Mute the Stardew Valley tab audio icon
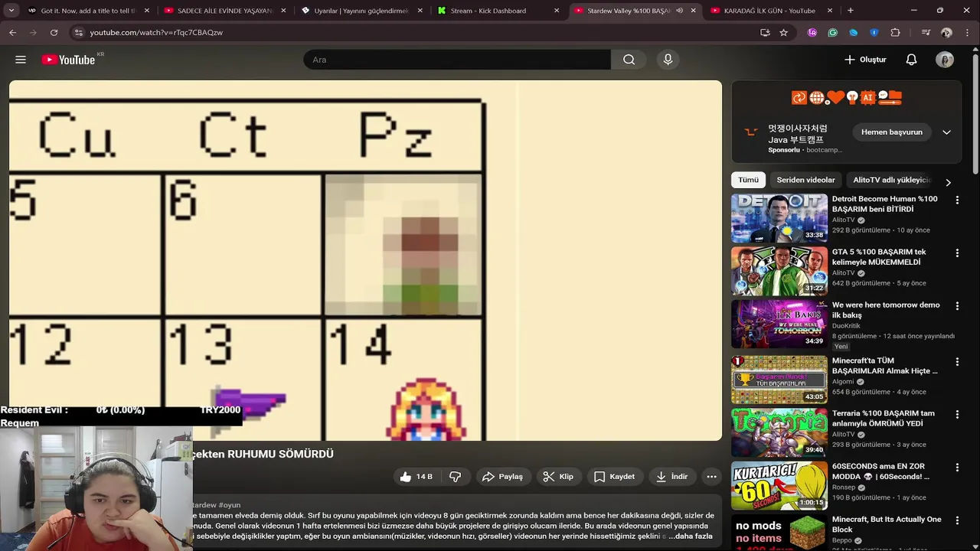980x551 pixels. click(x=679, y=11)
